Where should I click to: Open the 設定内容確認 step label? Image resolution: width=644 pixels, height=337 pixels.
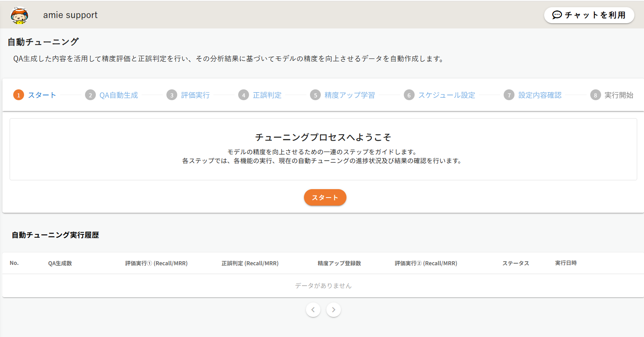click(540, 95)
